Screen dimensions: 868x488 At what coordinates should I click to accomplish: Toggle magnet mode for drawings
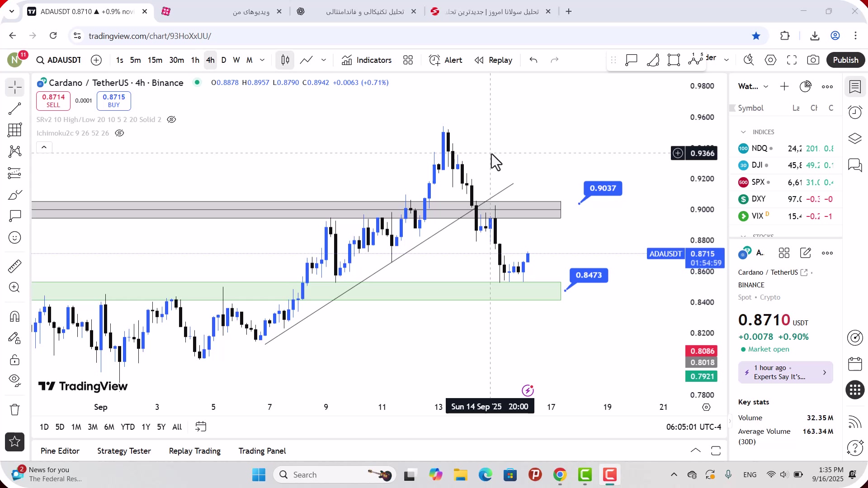pyautogui.click(x=15, y=316)
